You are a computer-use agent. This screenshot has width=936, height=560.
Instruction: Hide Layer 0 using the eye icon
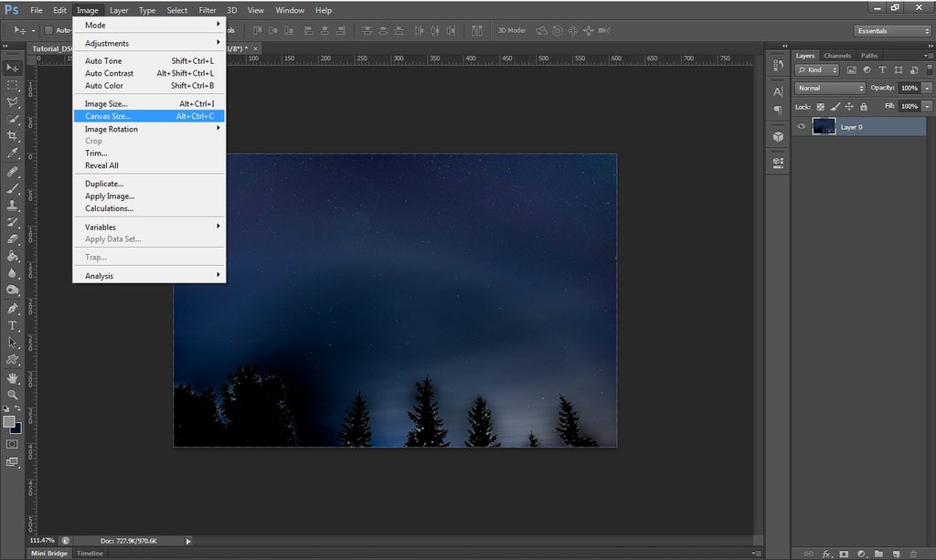coord(802,127)
